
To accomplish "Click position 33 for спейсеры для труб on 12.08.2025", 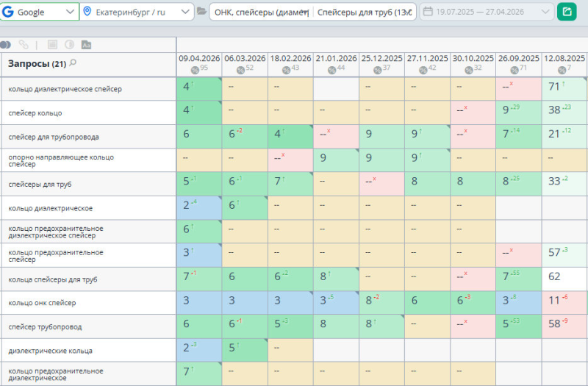I will [564, 184].
